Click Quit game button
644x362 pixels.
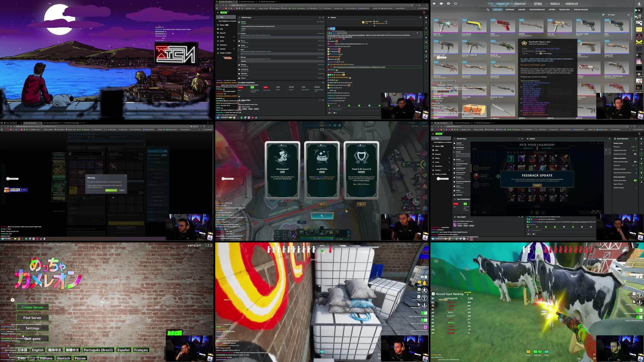[32, 338]
